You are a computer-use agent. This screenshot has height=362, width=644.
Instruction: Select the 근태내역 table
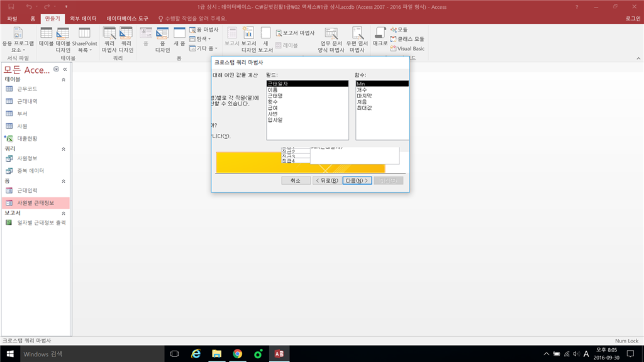(x=36, y=101)
